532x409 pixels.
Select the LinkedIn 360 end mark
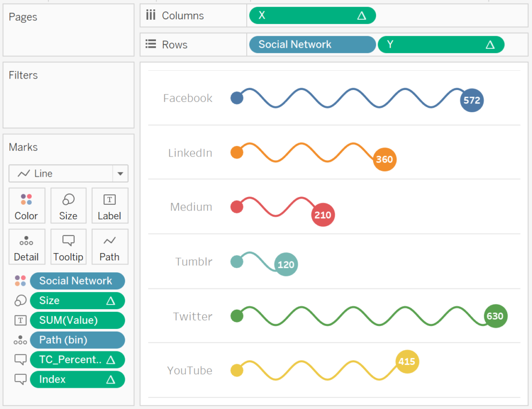pyautogui.click(x=384, y=159)
